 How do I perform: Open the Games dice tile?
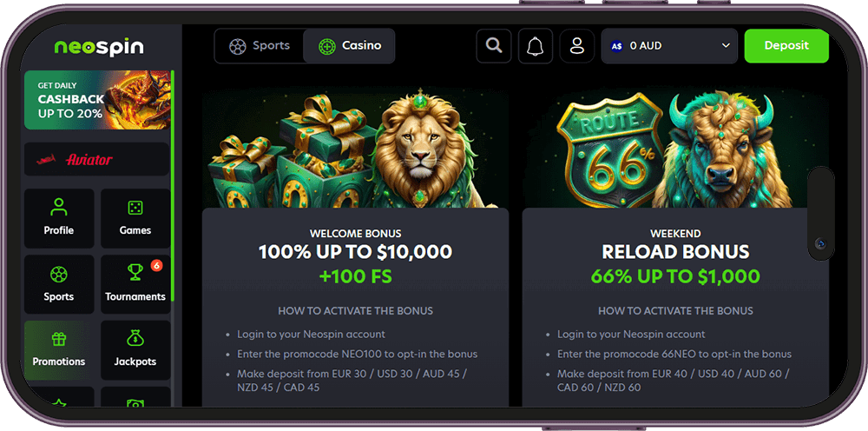click(x=135, y=218)
